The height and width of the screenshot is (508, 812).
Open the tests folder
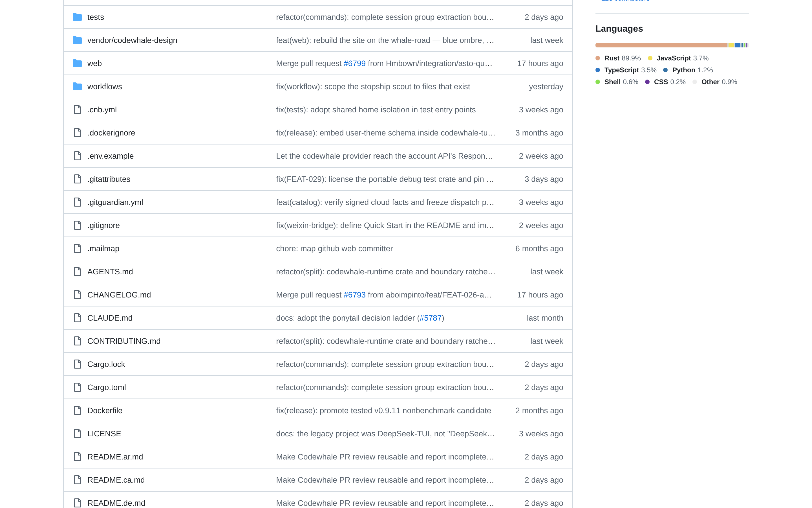pyautogui.click(x=96, y=17)
